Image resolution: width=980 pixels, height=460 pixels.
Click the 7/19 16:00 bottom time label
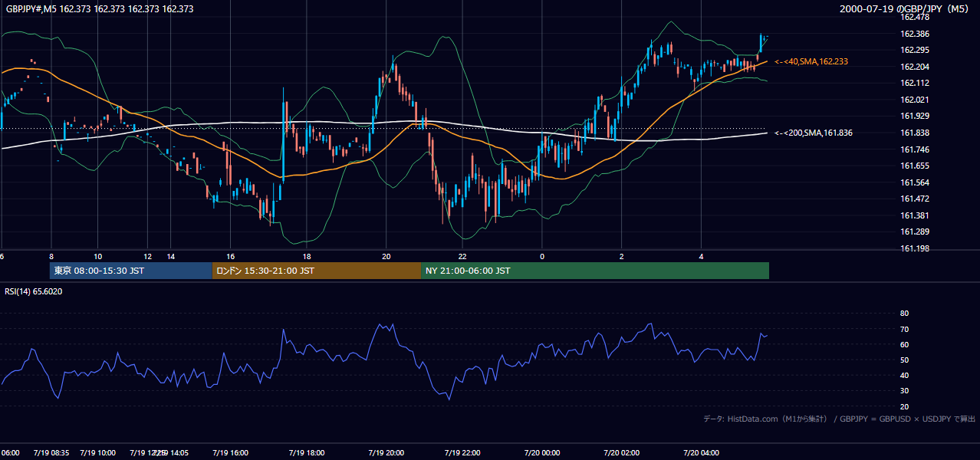(x=230, y=453)
